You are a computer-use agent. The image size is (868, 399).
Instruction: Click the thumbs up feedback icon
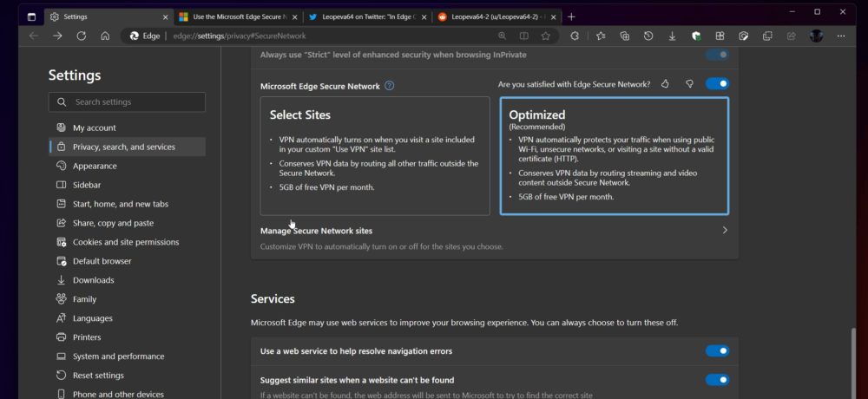click(x=666, y=84)
